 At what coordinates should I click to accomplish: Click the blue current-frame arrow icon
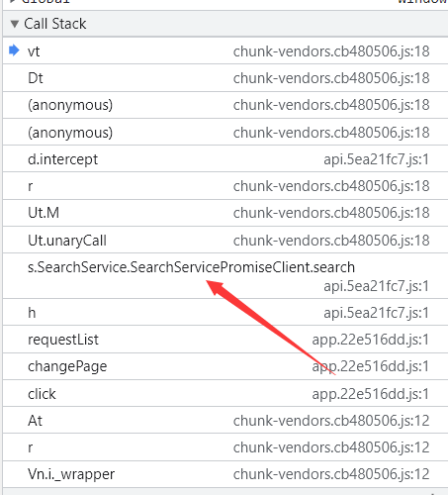14,50
